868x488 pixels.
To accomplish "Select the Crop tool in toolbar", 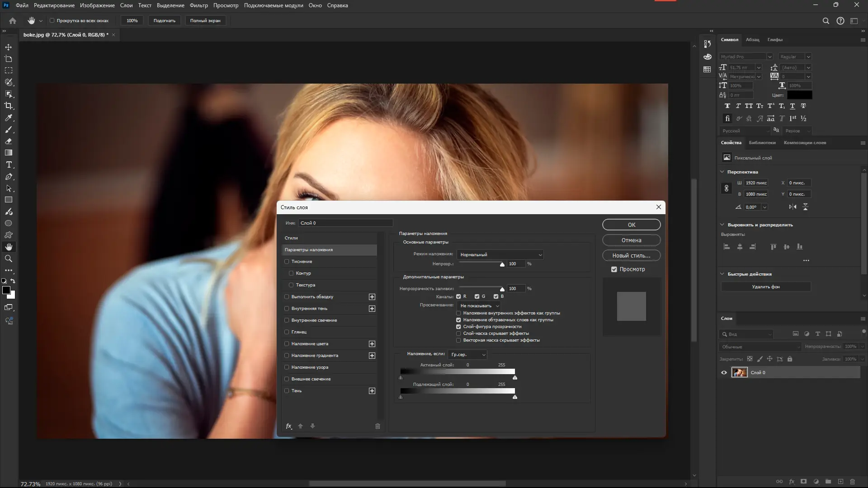I will point(9,106).
